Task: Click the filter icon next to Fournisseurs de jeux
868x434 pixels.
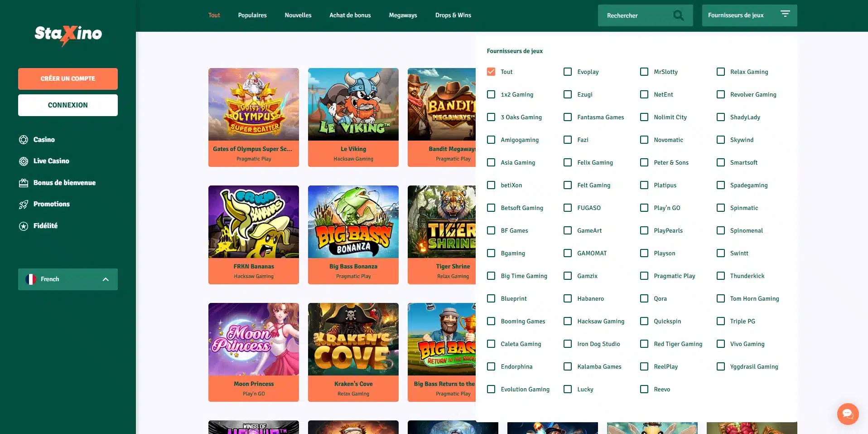Action: coord(786,14)
